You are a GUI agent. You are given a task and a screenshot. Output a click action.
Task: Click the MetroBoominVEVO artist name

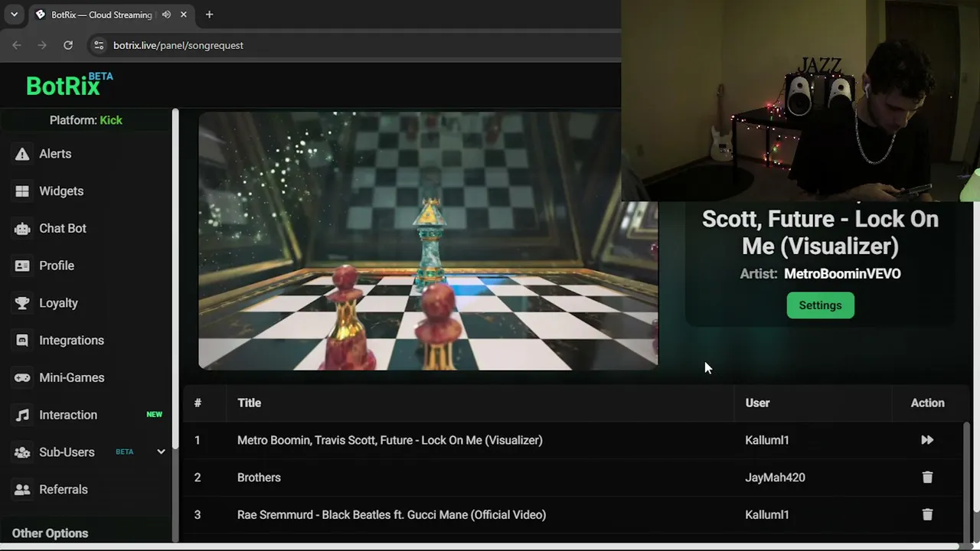click(x=842, y=274)
